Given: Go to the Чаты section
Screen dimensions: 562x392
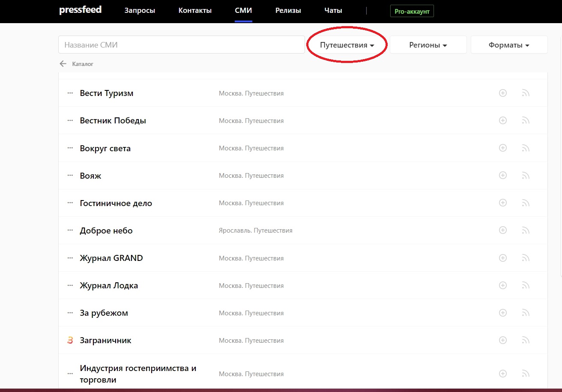Looking at the screenshot, I should 333,11.
